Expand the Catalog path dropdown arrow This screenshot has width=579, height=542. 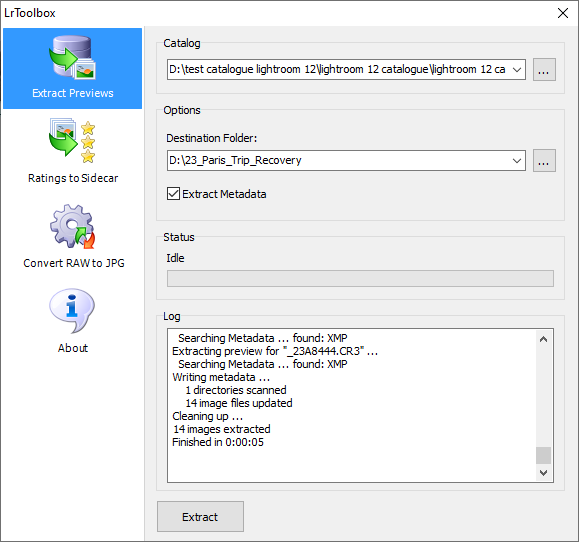click(517, 69)
